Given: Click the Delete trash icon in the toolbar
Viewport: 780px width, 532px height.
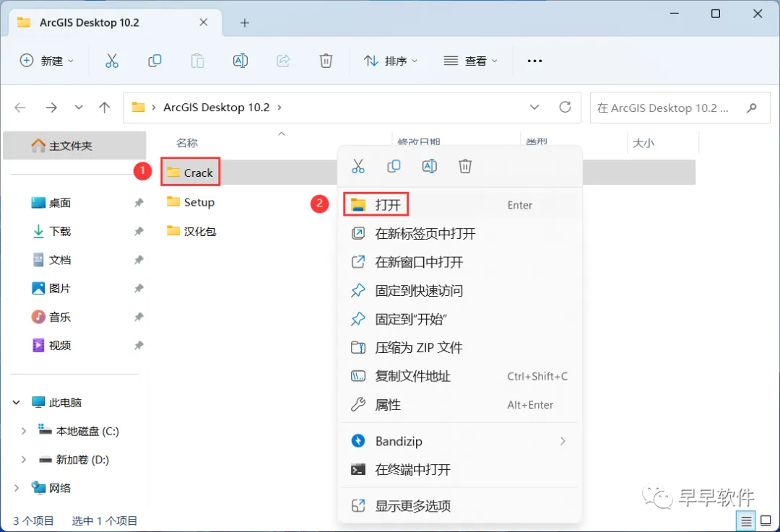Looking at the screenshot, I should (326, 61).
